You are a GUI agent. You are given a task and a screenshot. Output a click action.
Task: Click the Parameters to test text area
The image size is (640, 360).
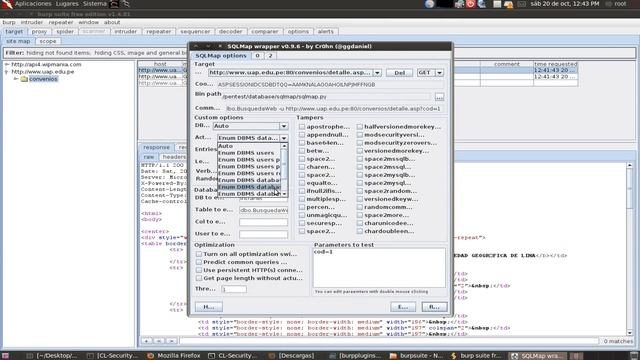click(379, 268)
